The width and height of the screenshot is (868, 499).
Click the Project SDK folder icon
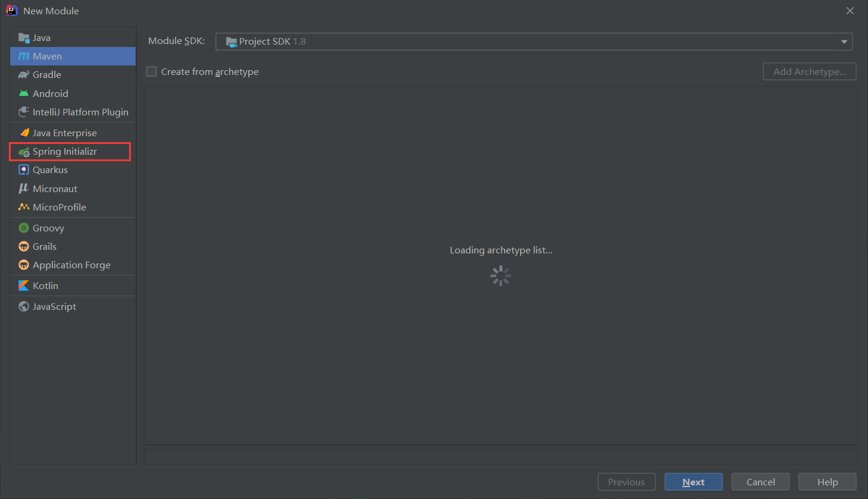point(231,42)
